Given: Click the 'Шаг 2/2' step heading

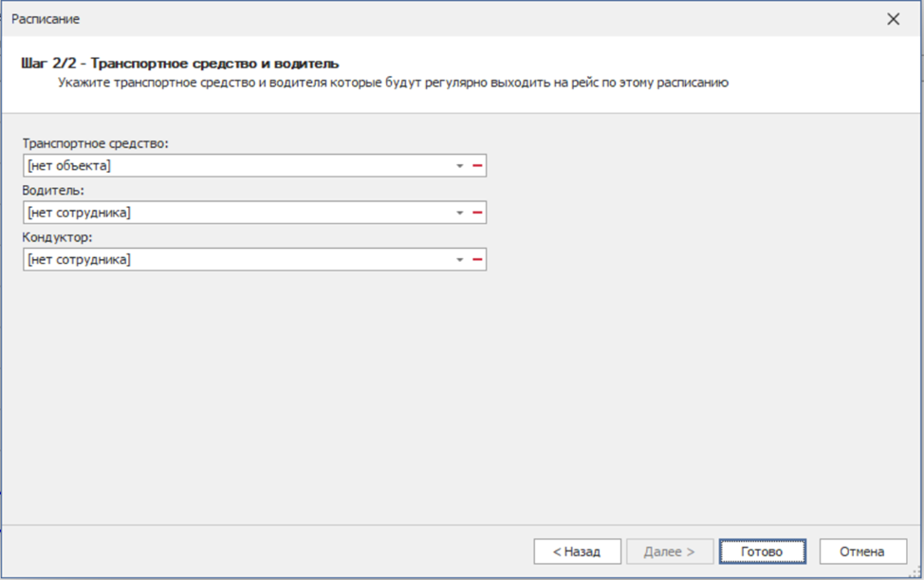Looking at the screenshot, I should tap(179, 64).
